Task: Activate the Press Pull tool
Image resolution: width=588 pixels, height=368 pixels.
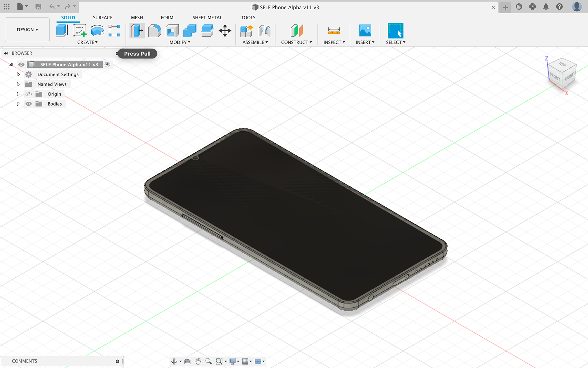Action: [137, 31]
